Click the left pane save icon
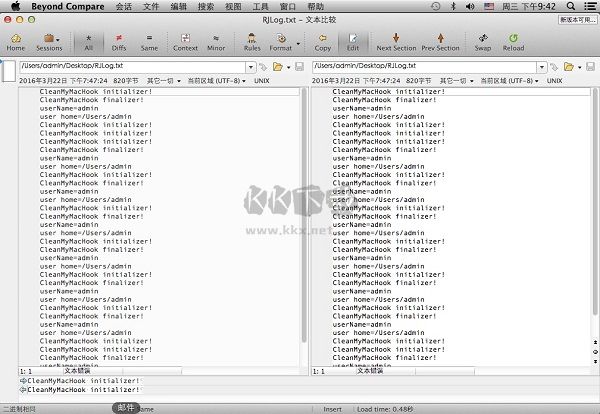600x414 pixels. pos(300,67)
